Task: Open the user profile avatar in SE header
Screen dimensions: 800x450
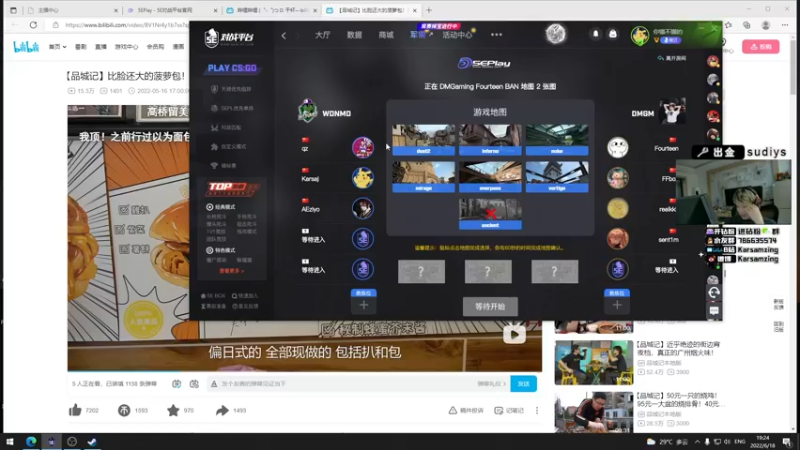Action: (x=639, y=35)
